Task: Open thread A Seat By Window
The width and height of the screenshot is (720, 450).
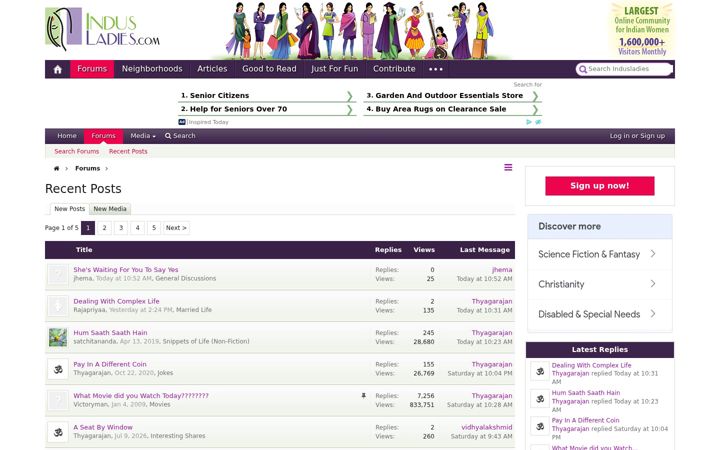Action: pyautogui.click(x=103, y=428)
